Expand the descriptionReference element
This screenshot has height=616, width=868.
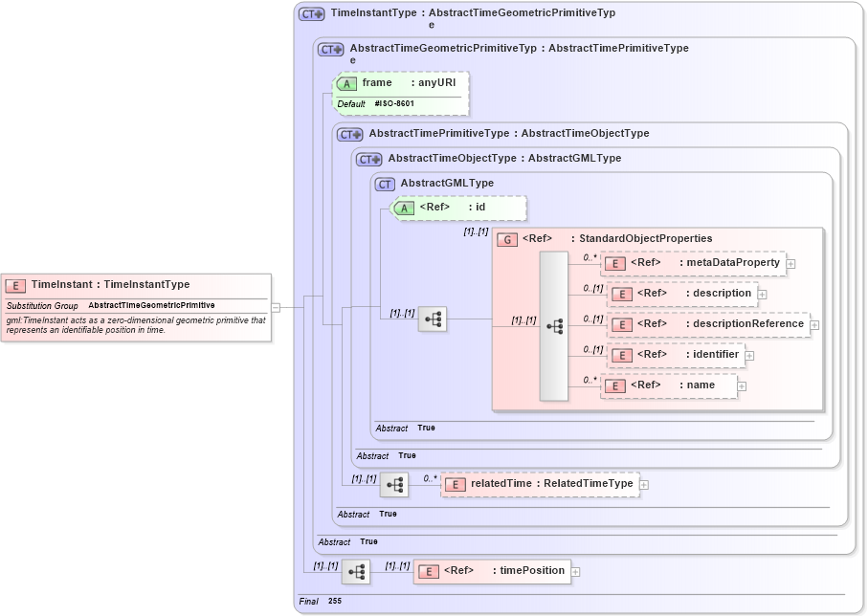point(814,325)
